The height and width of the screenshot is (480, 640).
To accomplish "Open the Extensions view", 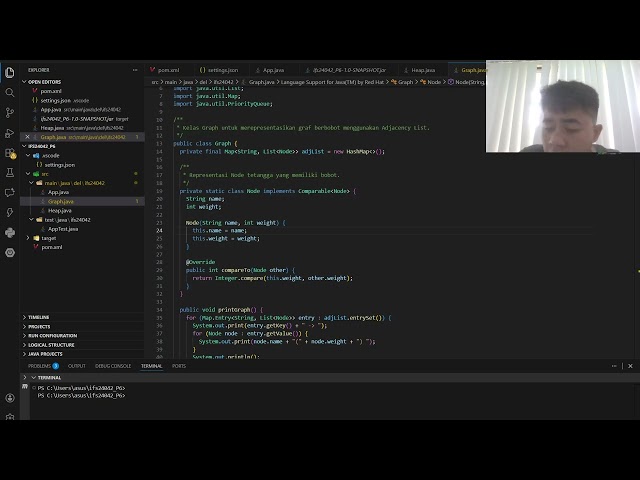I will tap(10, 152).
